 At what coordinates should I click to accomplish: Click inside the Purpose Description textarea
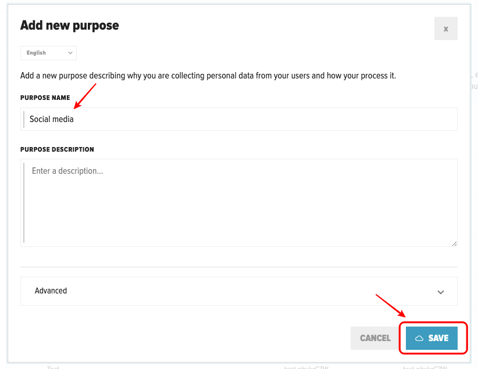click(x=239, y=203)
